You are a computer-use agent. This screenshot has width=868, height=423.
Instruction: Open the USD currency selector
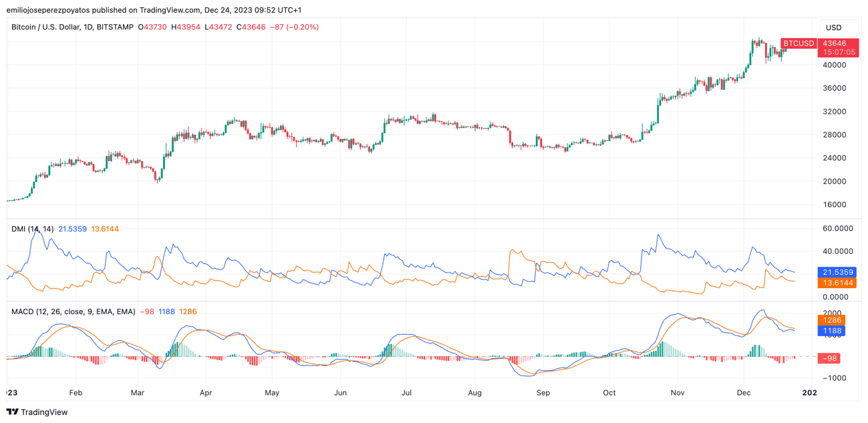[x=834, y=27]
